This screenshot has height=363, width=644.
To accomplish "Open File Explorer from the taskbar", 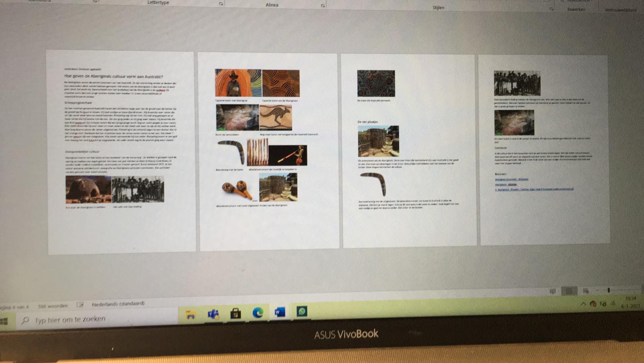I will (x=190, y=314).
